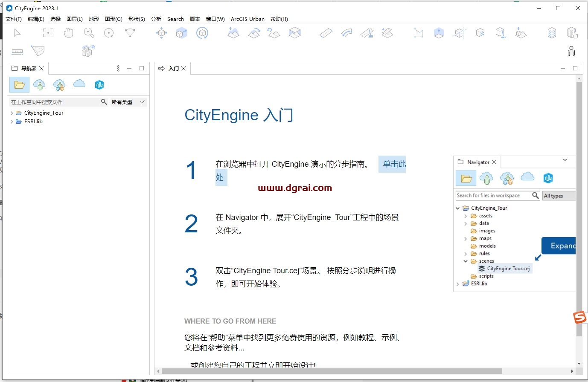Click the city buildings with sun icon
The width and height of the screenshot is (588, 382).
pyautogui.click(x=88, y=51)
